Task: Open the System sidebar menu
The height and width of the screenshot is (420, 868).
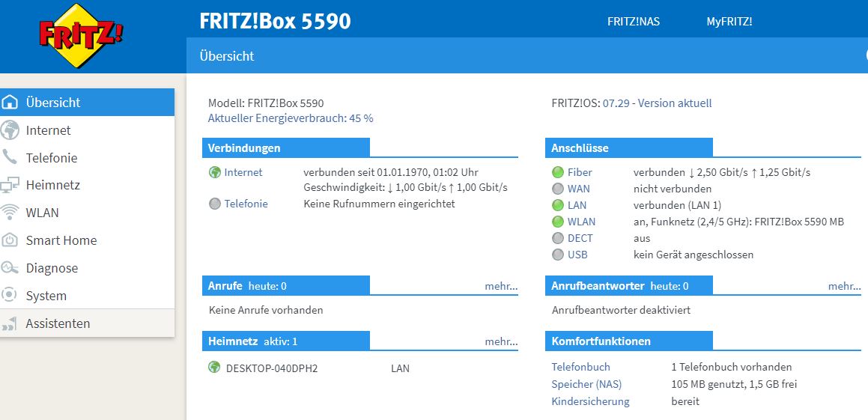Action: (87, 296)
